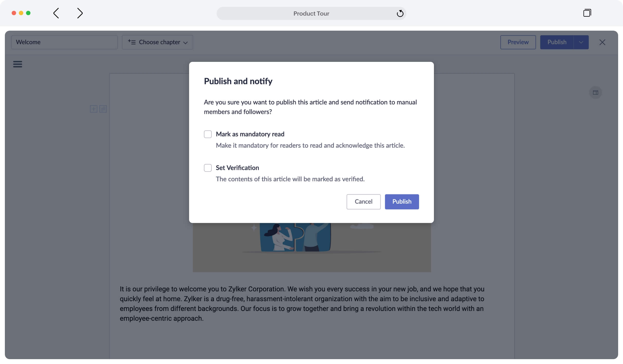Reload the Product Tour page
623x364 pixels.
[400, 13]
